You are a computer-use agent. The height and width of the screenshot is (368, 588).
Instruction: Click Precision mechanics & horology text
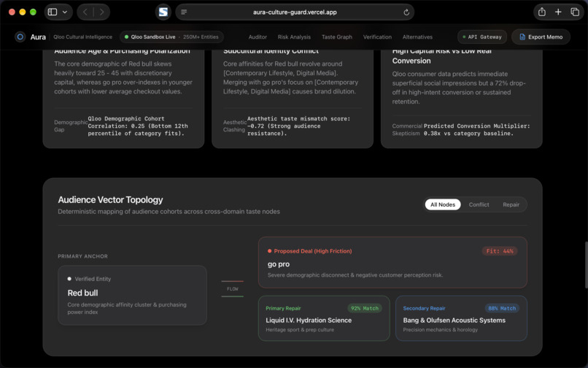click(440, 330)
